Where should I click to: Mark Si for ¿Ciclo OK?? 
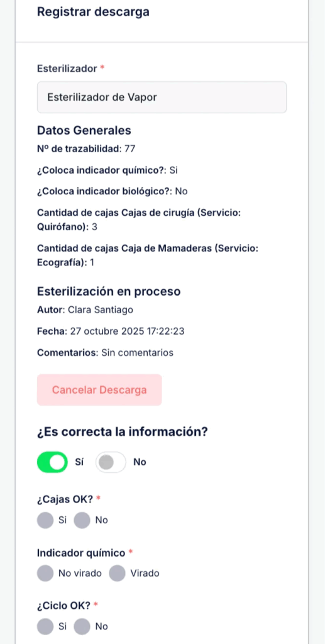pos(45,626)
